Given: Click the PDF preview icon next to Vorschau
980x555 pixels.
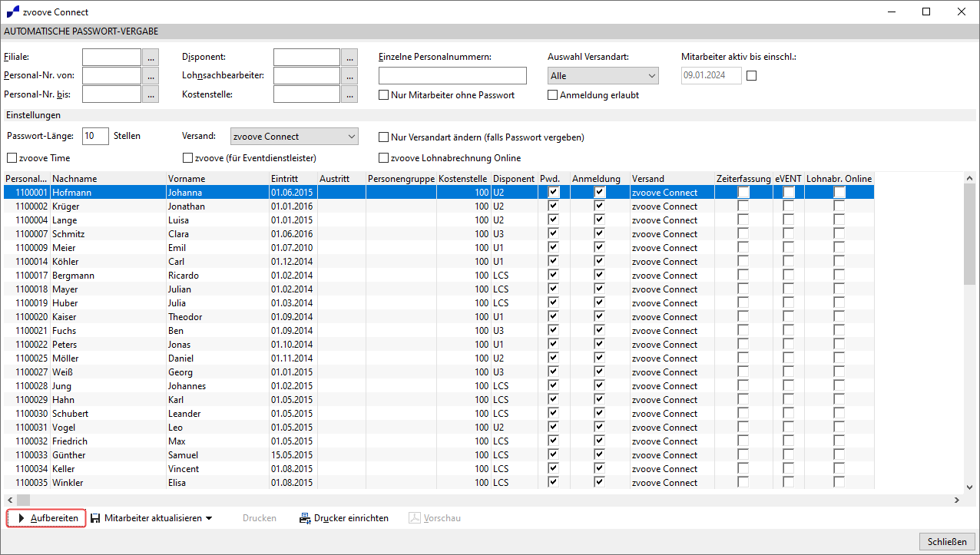Looking at the screenshot, I should (413, 517).
